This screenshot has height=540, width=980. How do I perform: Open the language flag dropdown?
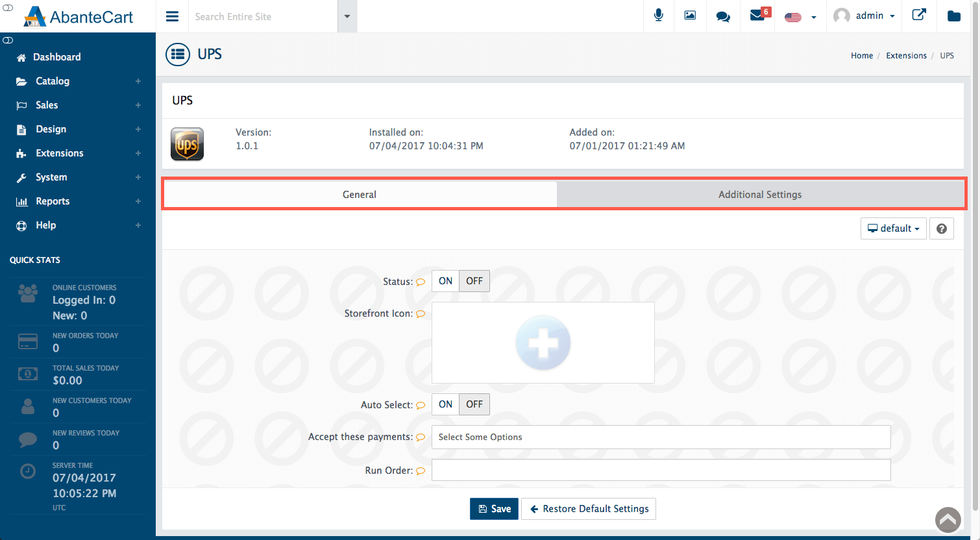click(x=800, y=17)
